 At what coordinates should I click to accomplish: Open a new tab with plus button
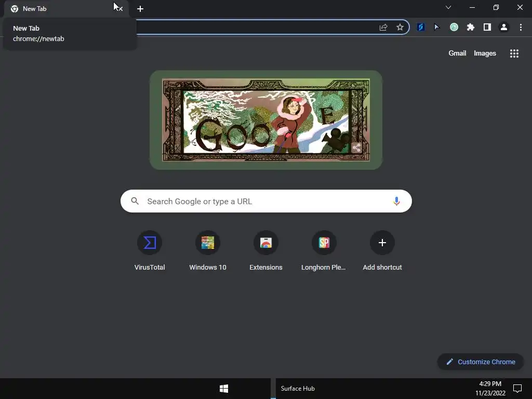point(140,9)
